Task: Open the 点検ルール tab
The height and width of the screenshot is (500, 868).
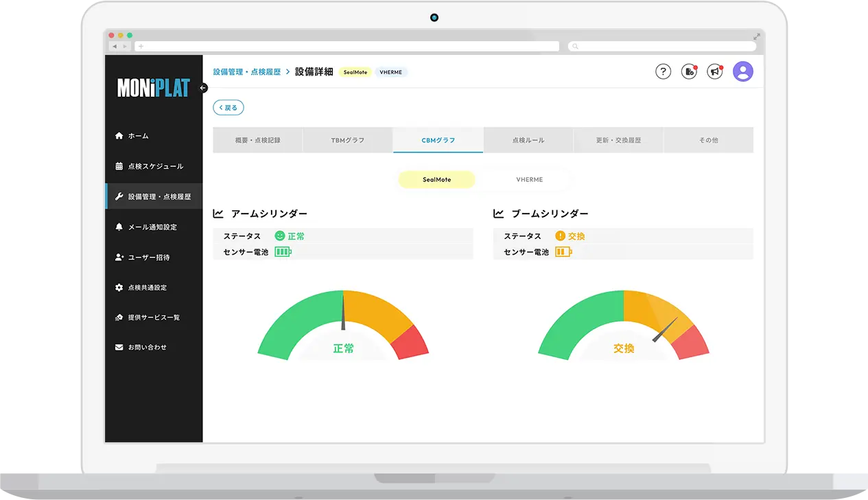Action: coord(528,140)
